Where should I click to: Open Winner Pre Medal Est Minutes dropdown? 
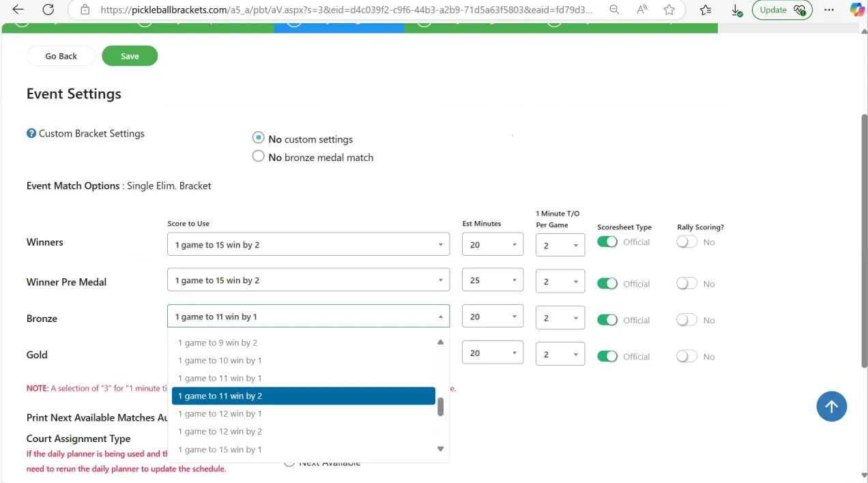pos(493,280)
